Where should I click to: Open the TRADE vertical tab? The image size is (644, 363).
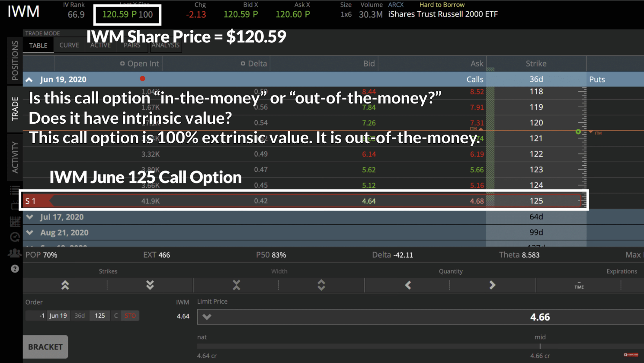(x=15, y=109)
